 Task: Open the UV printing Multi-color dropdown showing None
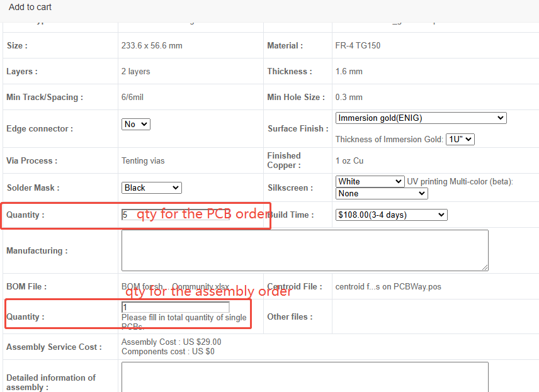pos(382,194)
